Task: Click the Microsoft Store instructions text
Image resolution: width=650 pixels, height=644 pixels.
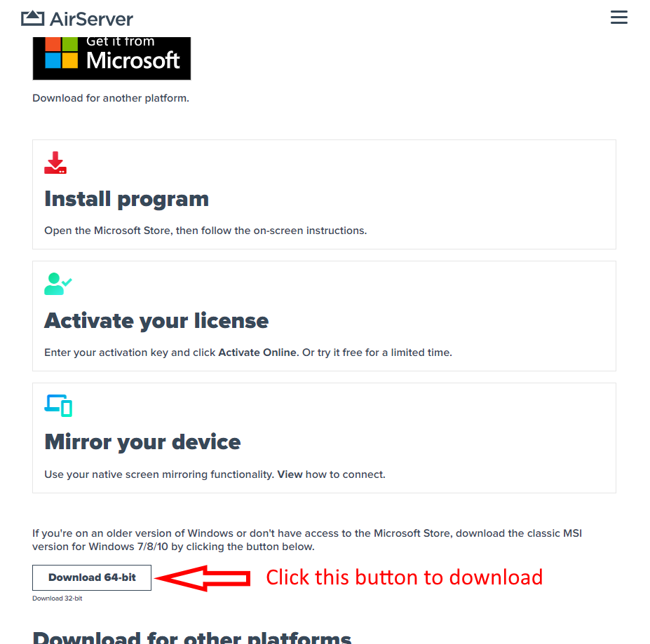Action: point(205,231)
